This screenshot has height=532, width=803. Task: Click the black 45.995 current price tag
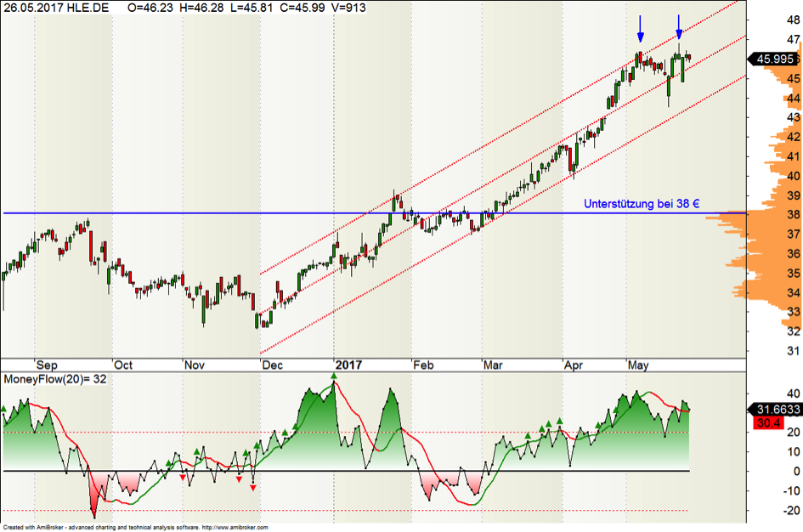coord(774,59)
